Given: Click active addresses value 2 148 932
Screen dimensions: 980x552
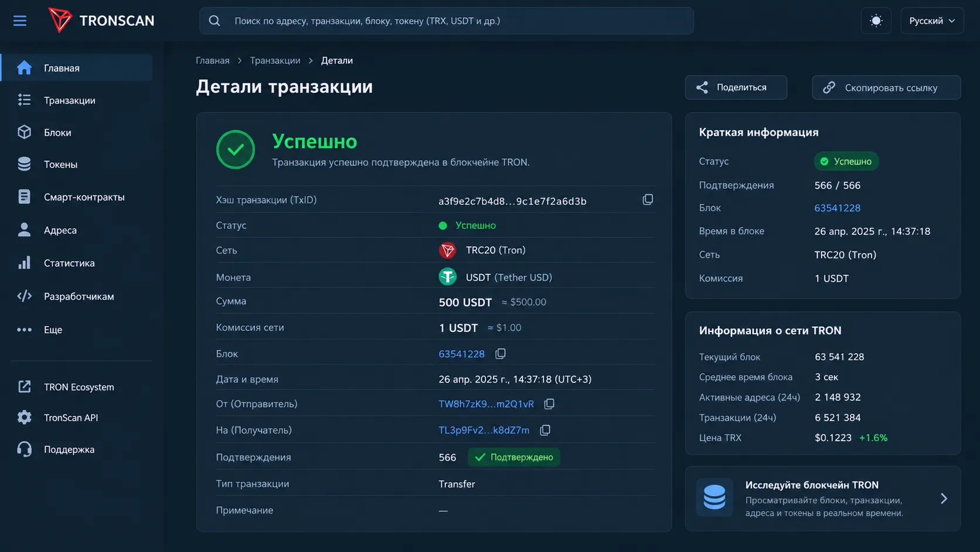Looking at the screenshot, I should pyautogui.click(x=838, y=397).
